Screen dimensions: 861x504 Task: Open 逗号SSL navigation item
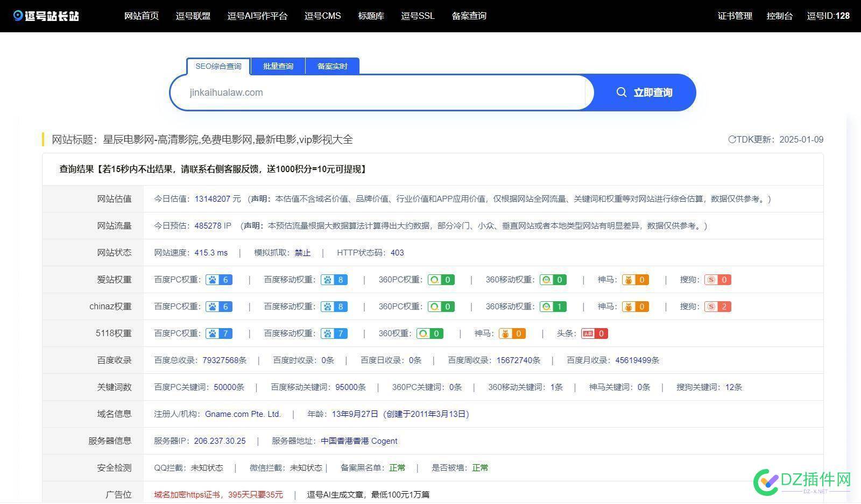click(x=418, y=16)
